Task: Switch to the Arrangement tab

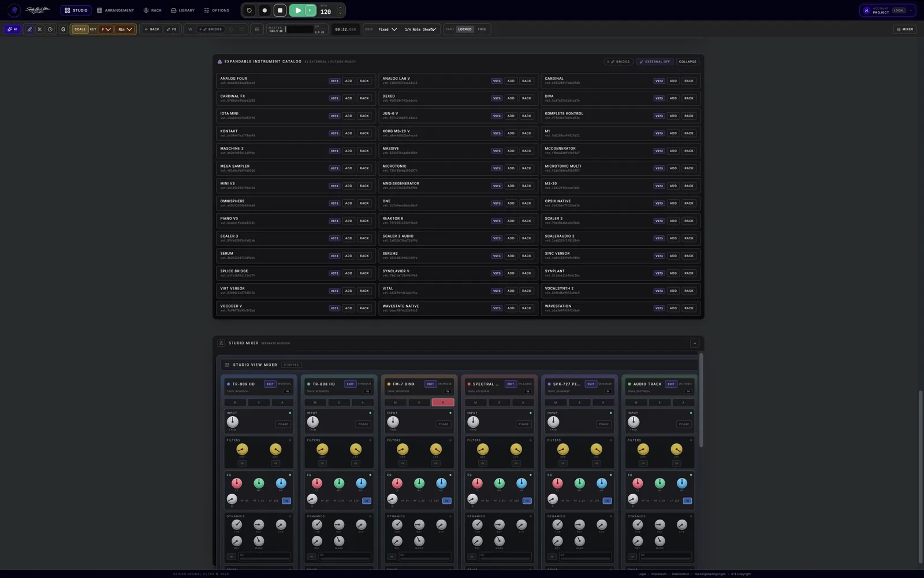Action: (115, 10)
